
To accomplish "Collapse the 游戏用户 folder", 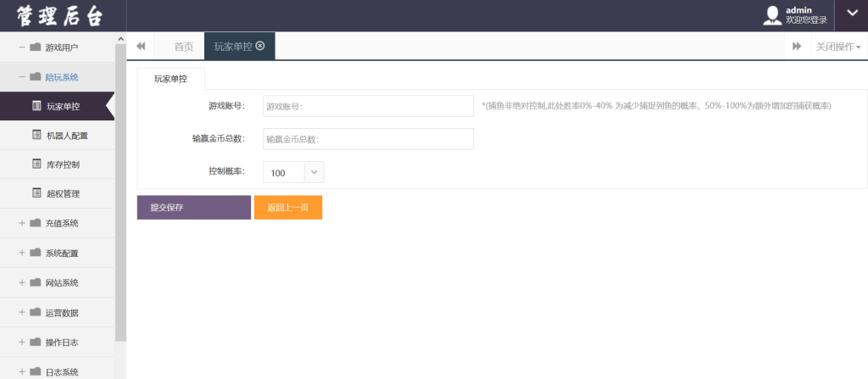I will (22, 47).
